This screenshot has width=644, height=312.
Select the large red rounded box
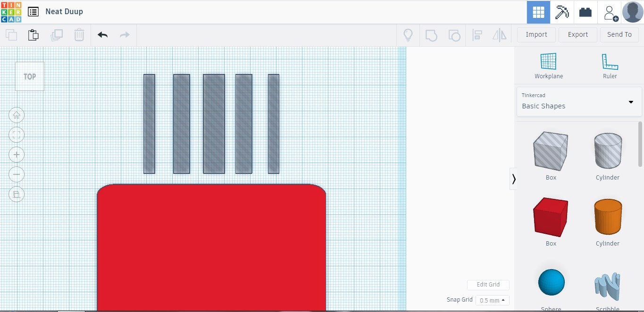pyautogui.click(x=211, y=248)
